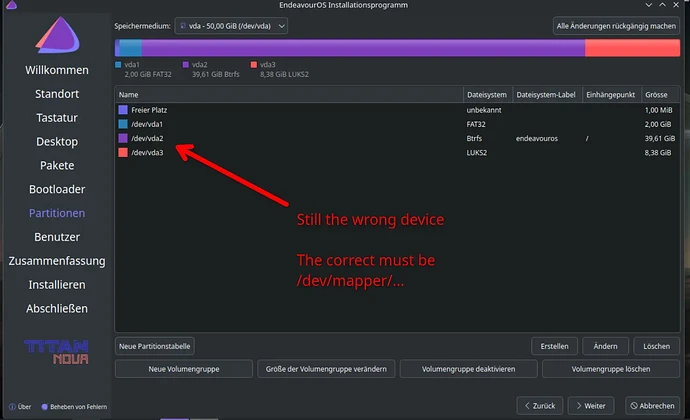Go to the Willkommen step
690x420 pixels.
pyautogui.click(x=57, y=70)
